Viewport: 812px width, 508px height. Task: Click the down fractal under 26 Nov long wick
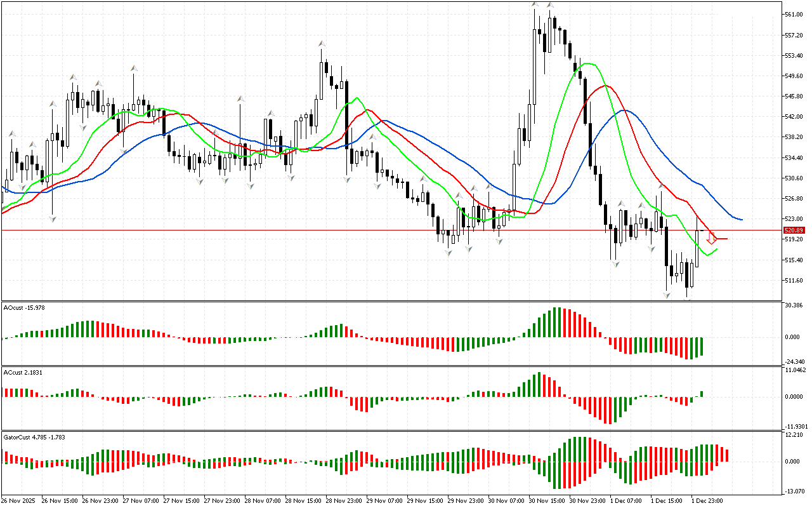coord(53,219)
